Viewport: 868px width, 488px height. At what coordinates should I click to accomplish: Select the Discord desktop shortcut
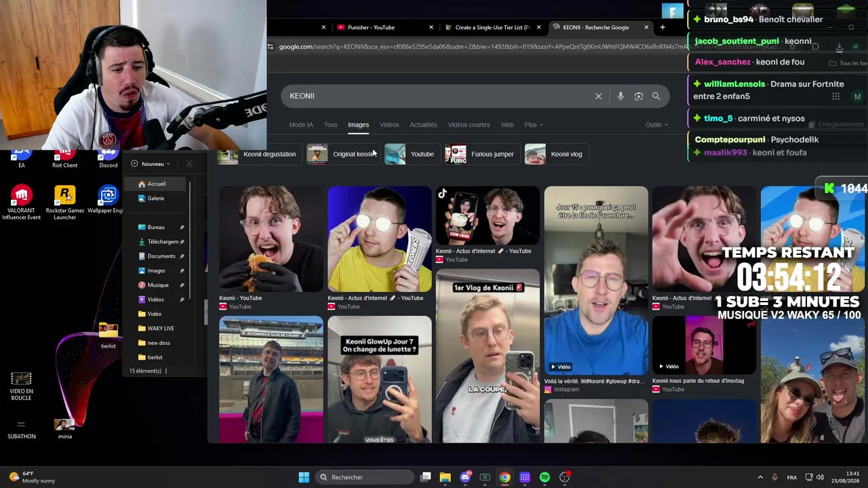108,160
